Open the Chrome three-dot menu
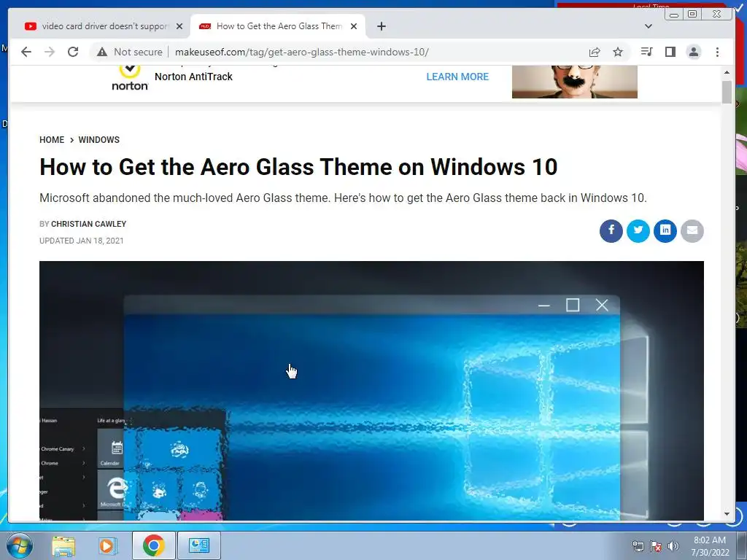This screenshot has height=560, width=747. tap(718, 52)
